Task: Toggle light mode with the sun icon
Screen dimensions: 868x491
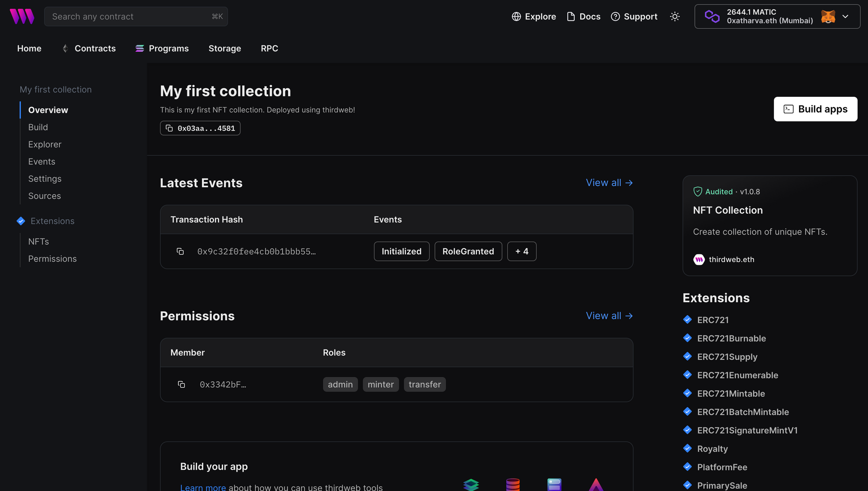Action: click(674, 16)
